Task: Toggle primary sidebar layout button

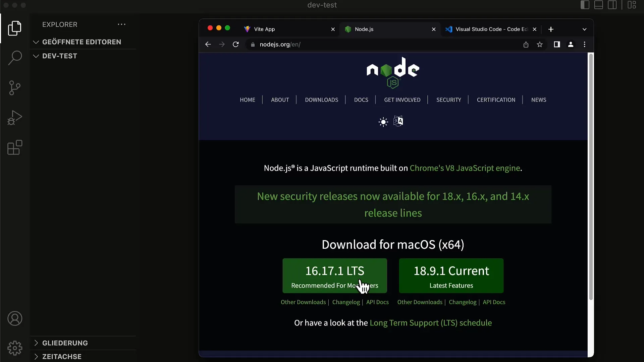Action: (x=585, y=5)
